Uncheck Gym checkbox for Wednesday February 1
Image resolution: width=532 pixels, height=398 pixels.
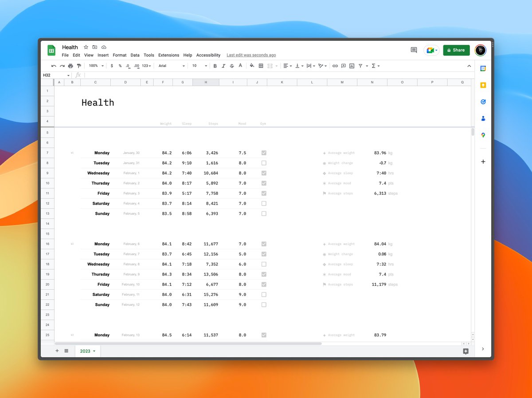(264, 173)
